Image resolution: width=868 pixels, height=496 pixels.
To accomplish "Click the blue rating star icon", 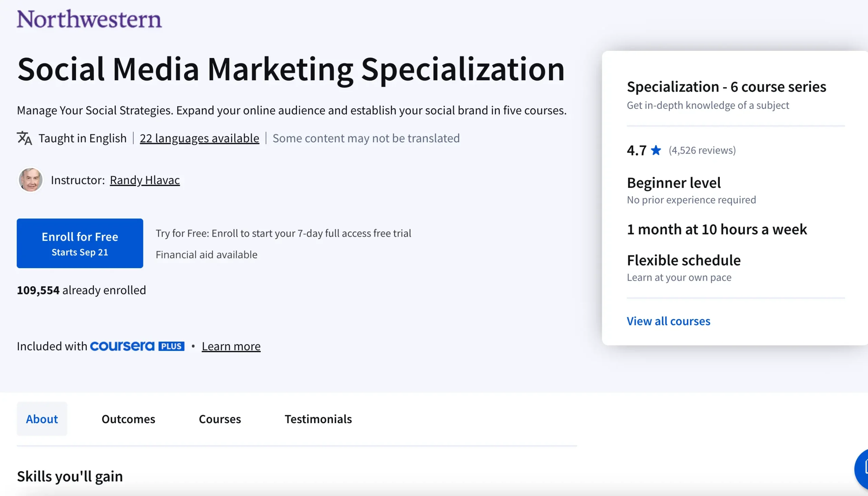I will tap(655, 150).
